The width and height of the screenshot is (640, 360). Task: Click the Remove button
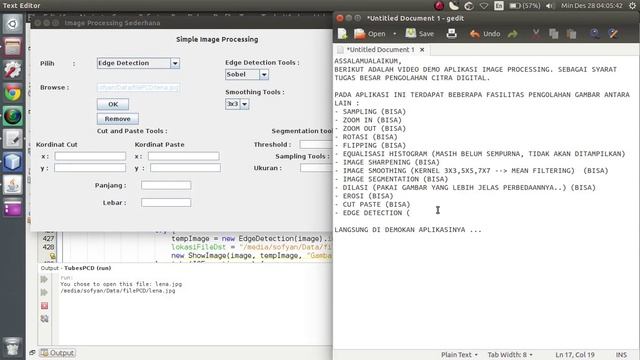[x=118, y=119]
